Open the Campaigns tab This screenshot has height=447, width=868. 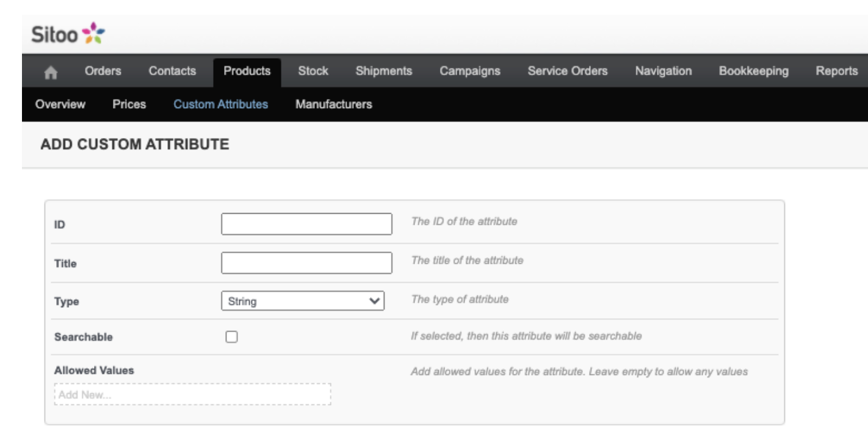(x=470, y=71)
